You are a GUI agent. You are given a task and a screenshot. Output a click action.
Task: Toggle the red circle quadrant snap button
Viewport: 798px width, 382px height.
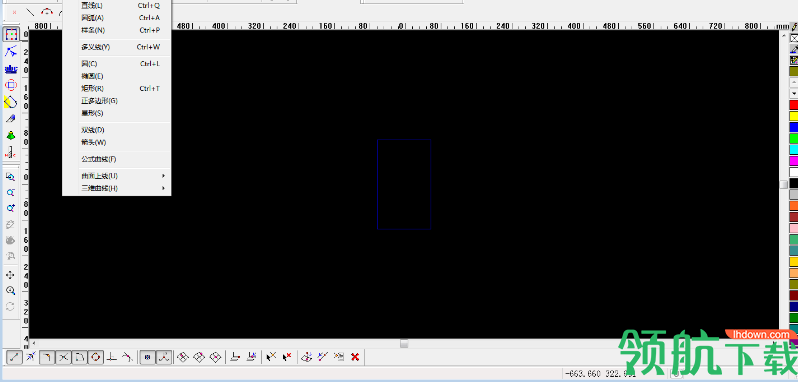point(96,357)
